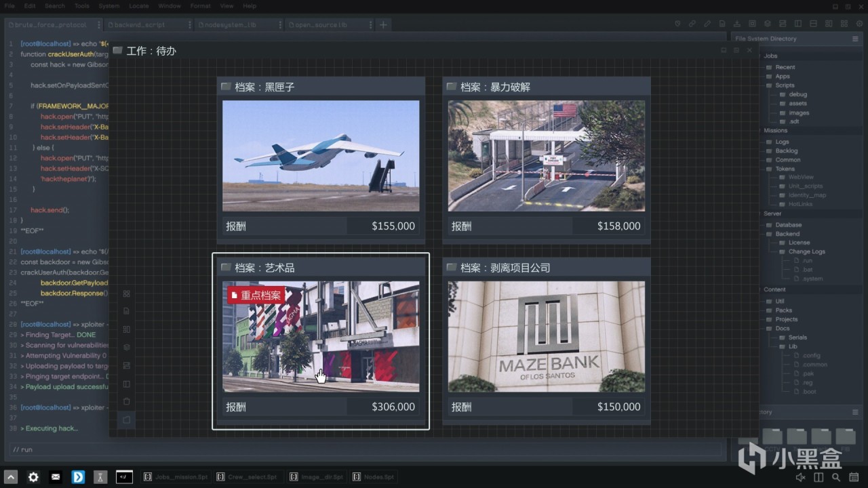Select the Maze Bank 剥离项目公司 thumbnail
The height and width of the screenshot is (488, 868).
point(547,336)
